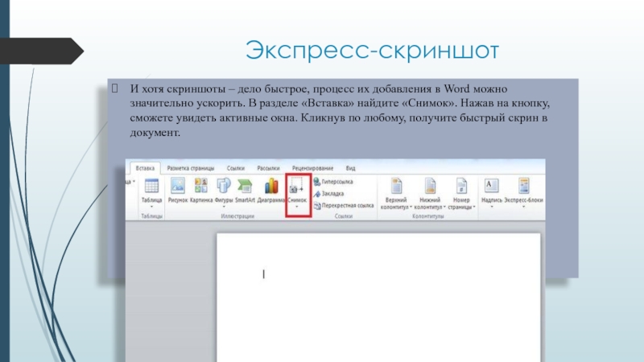Screen dimensions: 644x362
Task: Expand Экспресс-блоки dropdown arrow
Action: click(524, 207)
